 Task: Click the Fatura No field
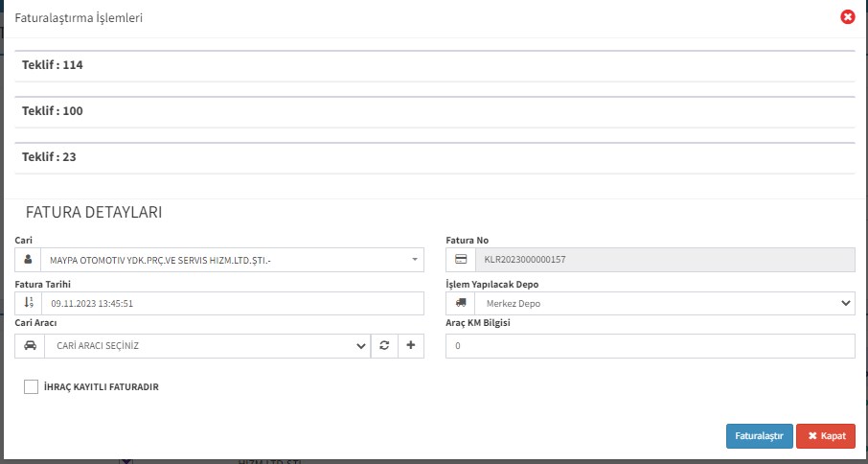pos(661,260)
